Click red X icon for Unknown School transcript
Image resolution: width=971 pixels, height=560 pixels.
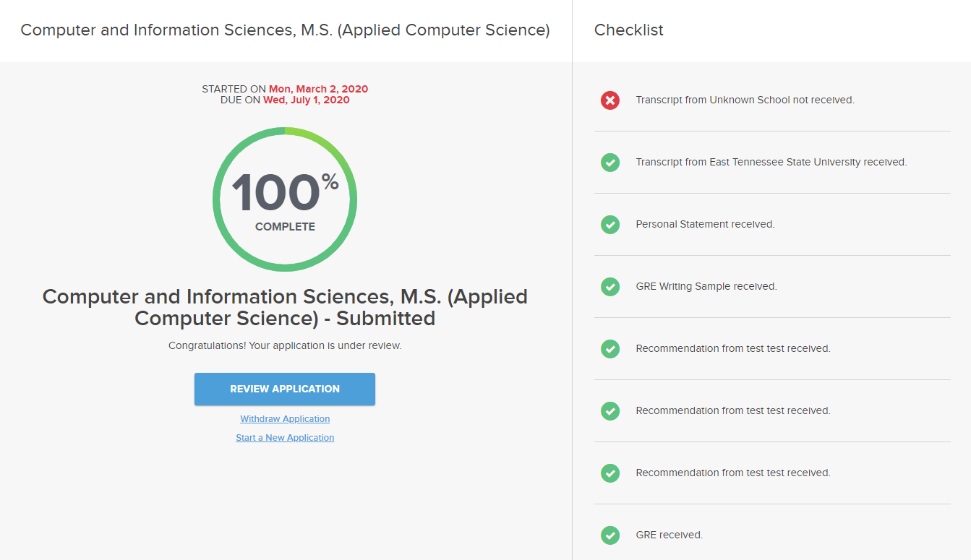610,100
